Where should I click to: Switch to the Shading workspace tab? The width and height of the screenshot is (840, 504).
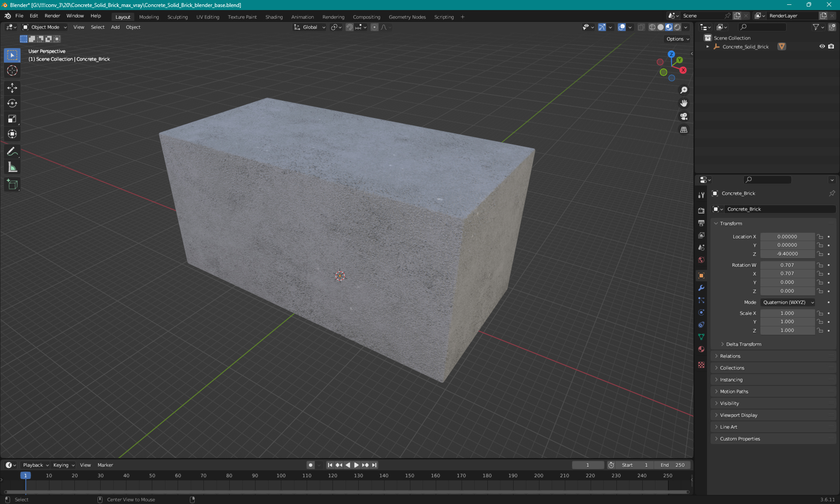pyautogui.click(x=274, y=17)
